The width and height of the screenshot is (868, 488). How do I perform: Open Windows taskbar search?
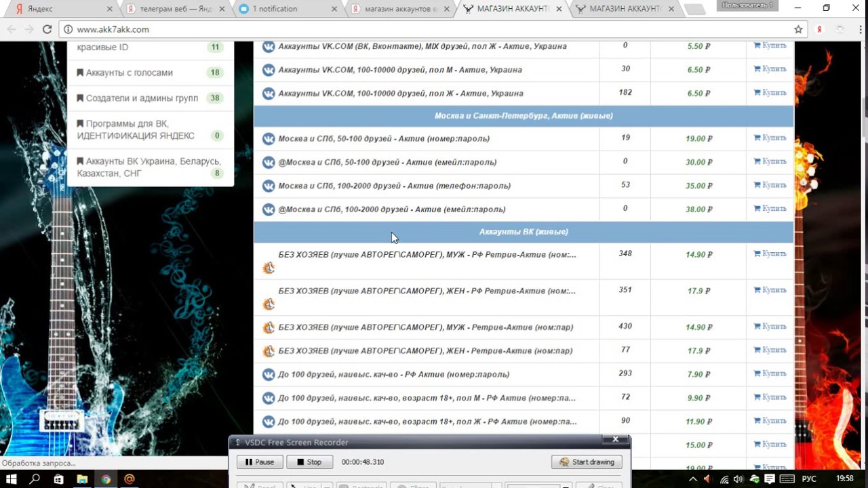point(35,479)
